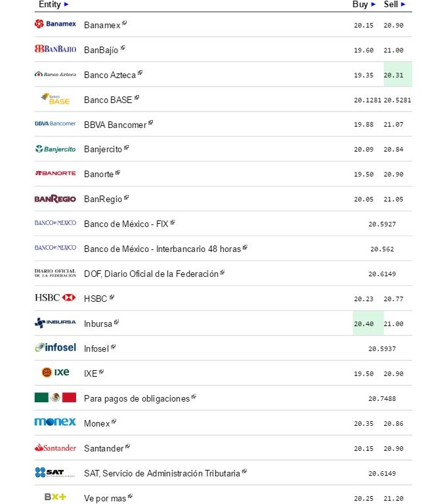Click the Inbursa logo icon
The image size is (439, 504).
[x=55, y=323]
